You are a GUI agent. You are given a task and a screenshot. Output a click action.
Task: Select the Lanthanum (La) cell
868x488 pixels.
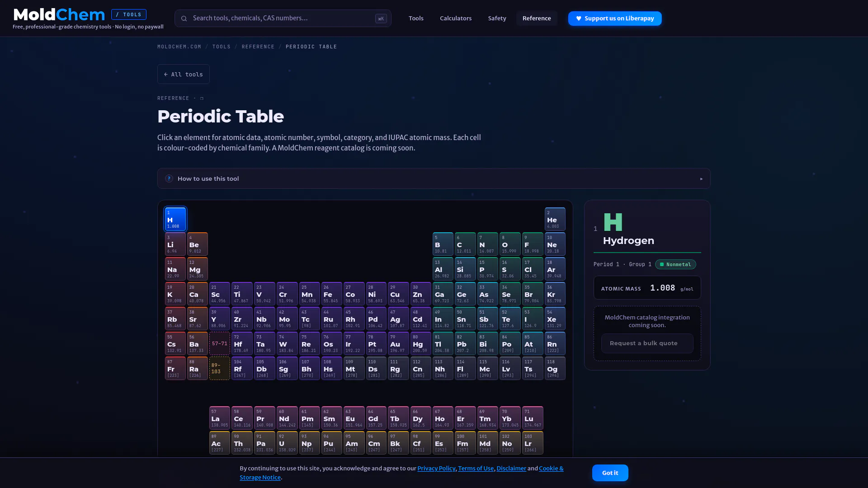pyautogui.click(x=220, y=418)
